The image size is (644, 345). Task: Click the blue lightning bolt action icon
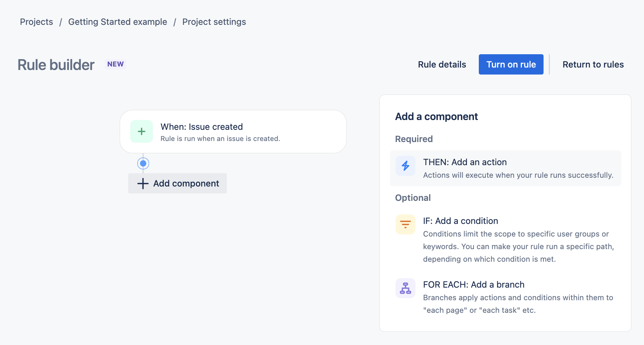pos(405,166)
